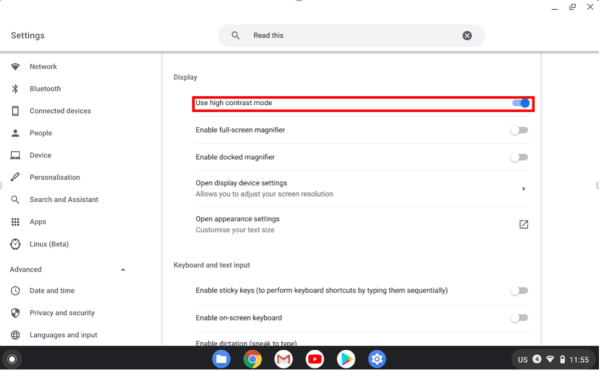Select Connected devices in the sidebar
The height and width of the screenshot is (371, 600).
(60, 111)
